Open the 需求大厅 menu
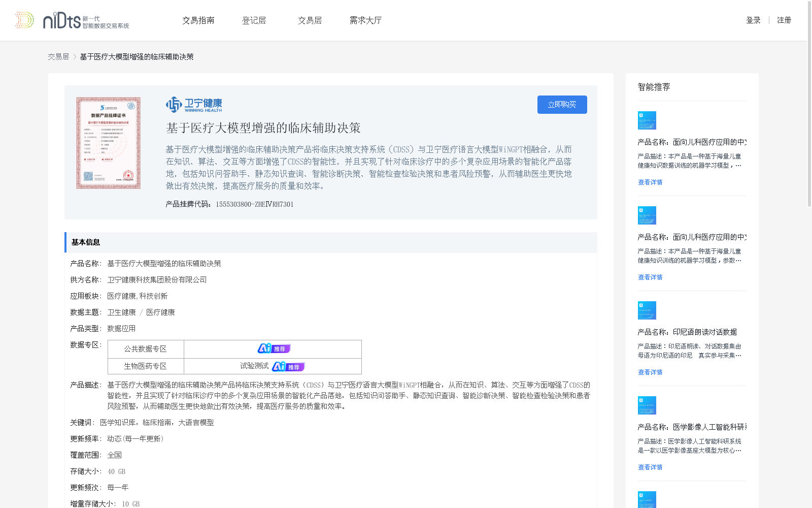 pos(365,20)
